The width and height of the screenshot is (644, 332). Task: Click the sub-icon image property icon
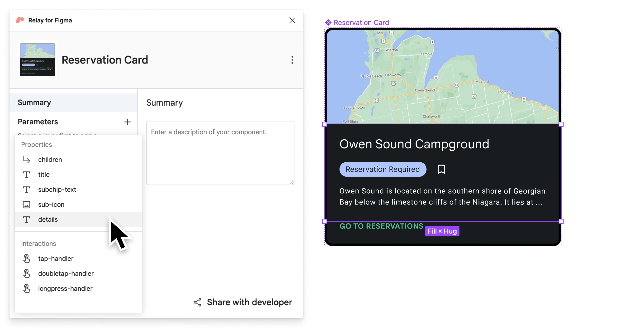27,204
